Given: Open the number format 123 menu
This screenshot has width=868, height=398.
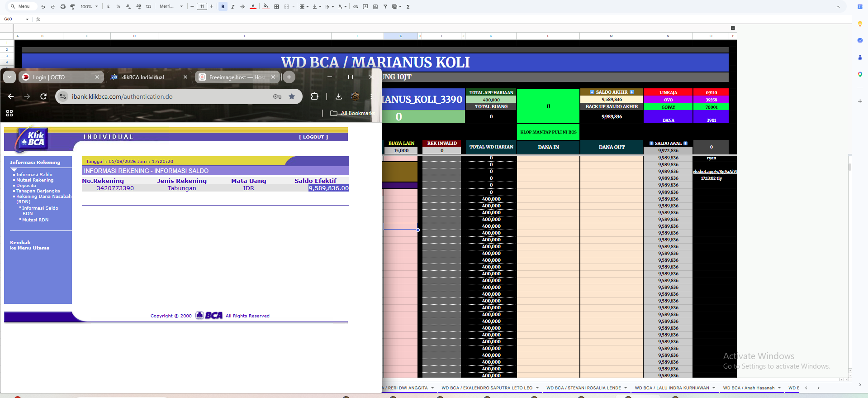Looking at the screenshot, I should 148,7.
